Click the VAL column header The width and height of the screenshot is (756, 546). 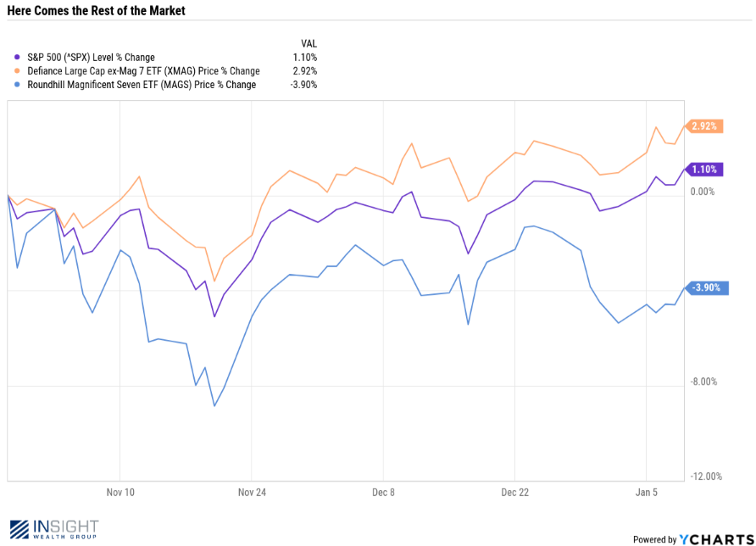[309, 43]
